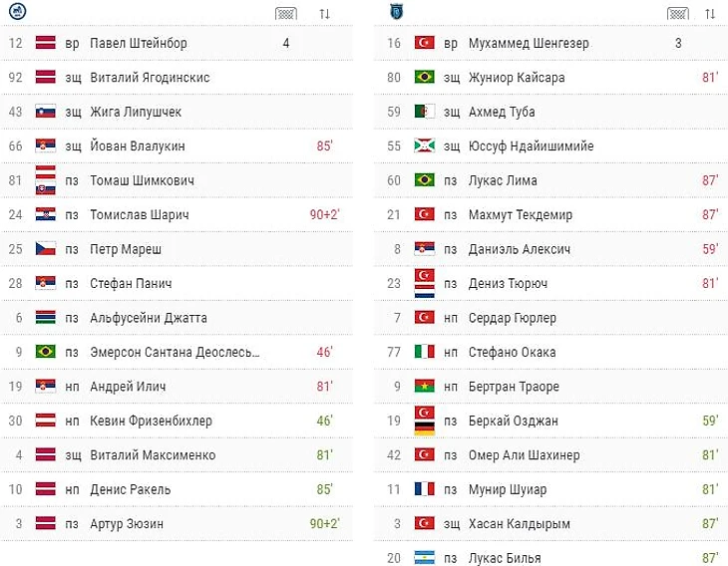This screenshot has height=566, width=728.
Task: Click the right team's club crest
Action: [397, 11]
